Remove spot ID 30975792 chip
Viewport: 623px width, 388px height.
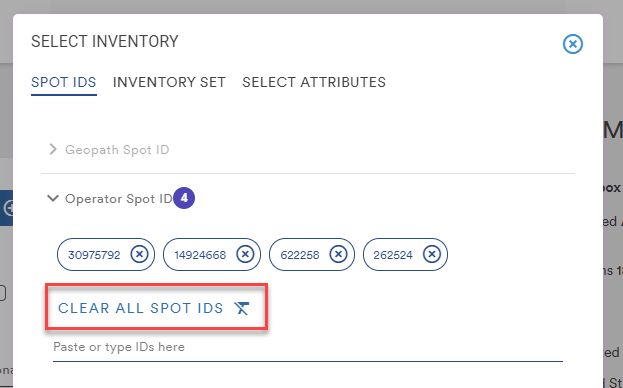point(139,254)
